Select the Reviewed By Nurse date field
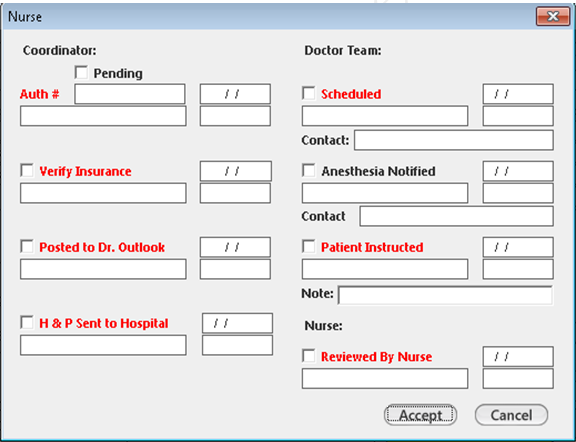Screen dimensions: 576x442 518,356
